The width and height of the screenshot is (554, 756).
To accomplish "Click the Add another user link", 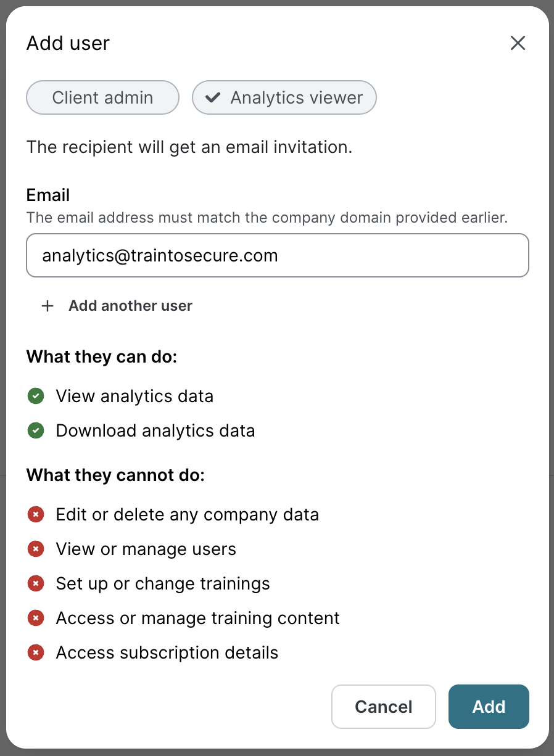I will click(130, 306).
